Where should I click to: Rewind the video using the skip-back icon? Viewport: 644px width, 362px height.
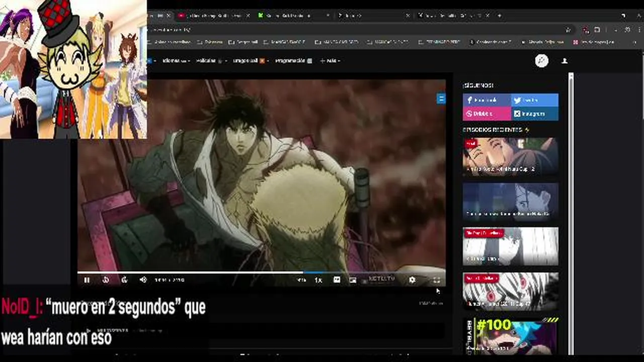point(106,280)
